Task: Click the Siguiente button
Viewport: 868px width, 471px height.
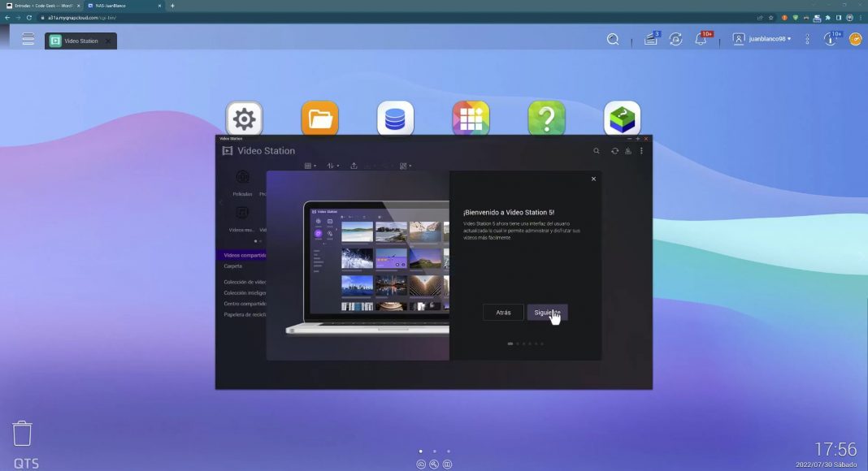Action: click(547, 313)
